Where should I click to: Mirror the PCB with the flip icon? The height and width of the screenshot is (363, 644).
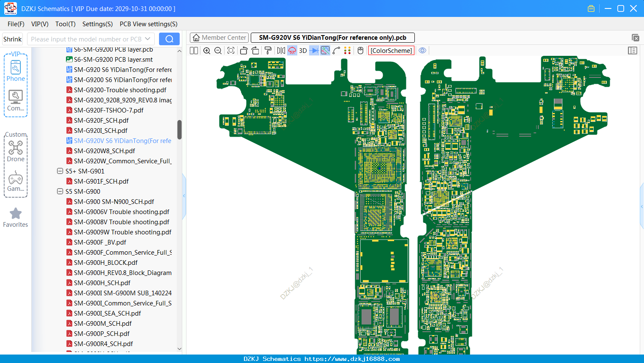coord(281,50)
